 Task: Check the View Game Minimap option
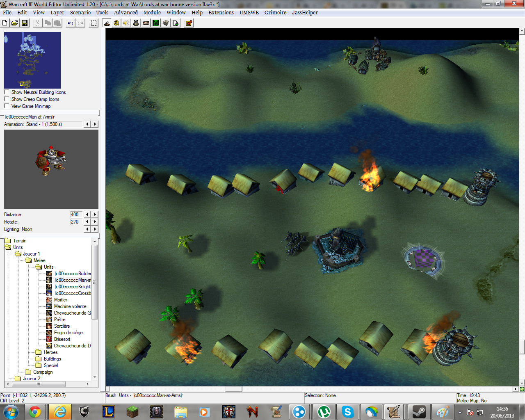pyautogui.click(x=7, y=106)
